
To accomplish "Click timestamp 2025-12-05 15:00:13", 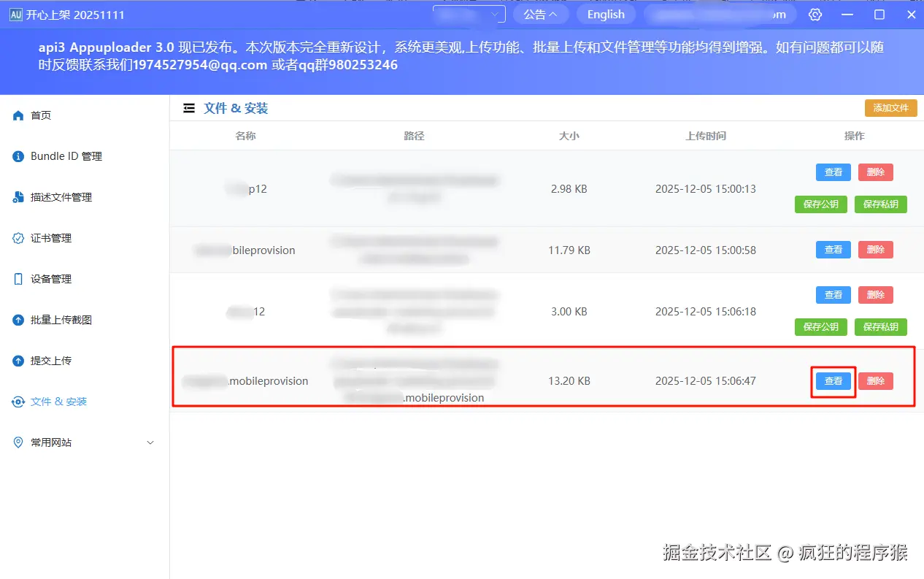I will pos(706,188).
